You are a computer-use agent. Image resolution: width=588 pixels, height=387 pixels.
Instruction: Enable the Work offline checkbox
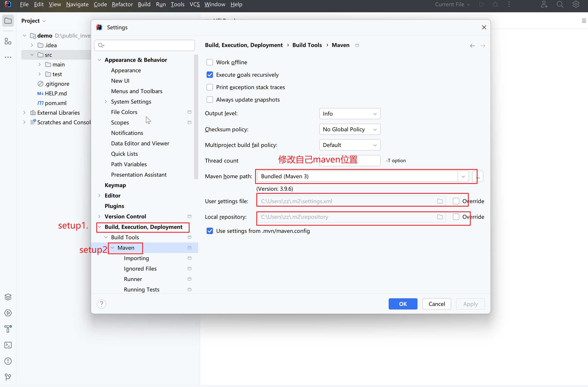pos(210,62)
